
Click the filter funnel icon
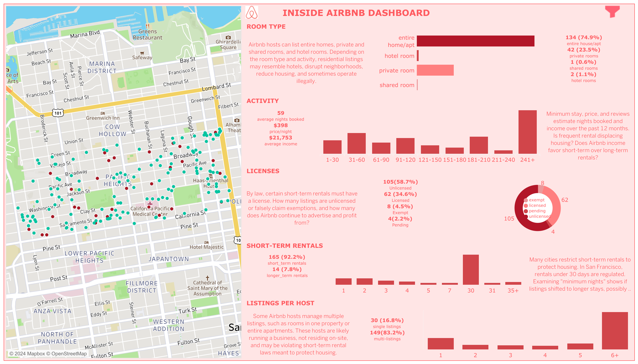tap(612, 11)
